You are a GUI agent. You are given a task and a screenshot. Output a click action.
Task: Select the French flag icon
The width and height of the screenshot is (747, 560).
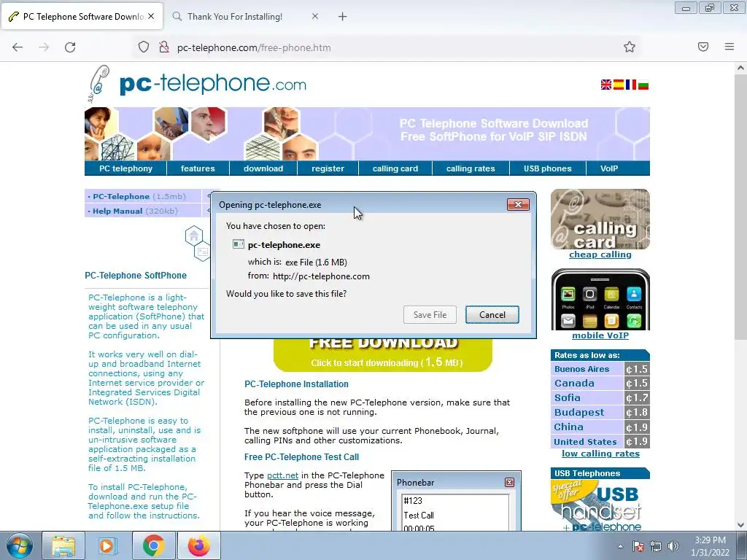tap(631, 85)
